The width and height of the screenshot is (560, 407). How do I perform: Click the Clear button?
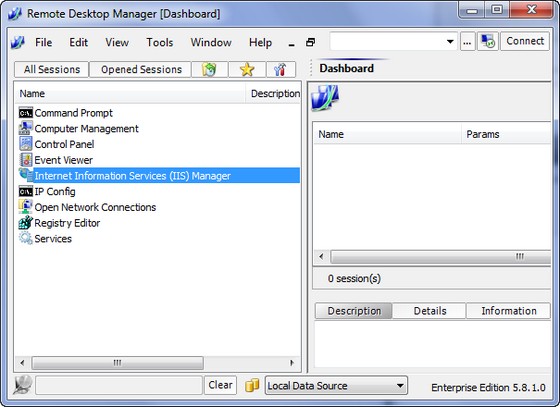[x=220, y=385]
